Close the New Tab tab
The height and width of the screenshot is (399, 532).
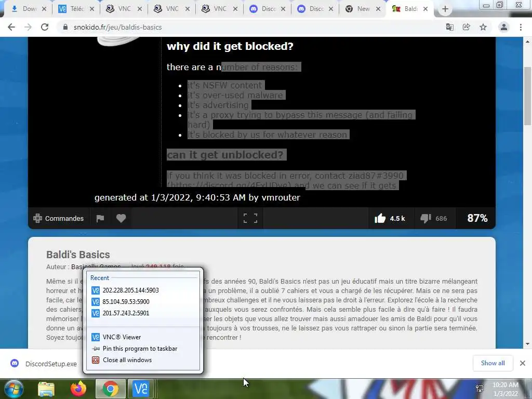pos(378,9)
